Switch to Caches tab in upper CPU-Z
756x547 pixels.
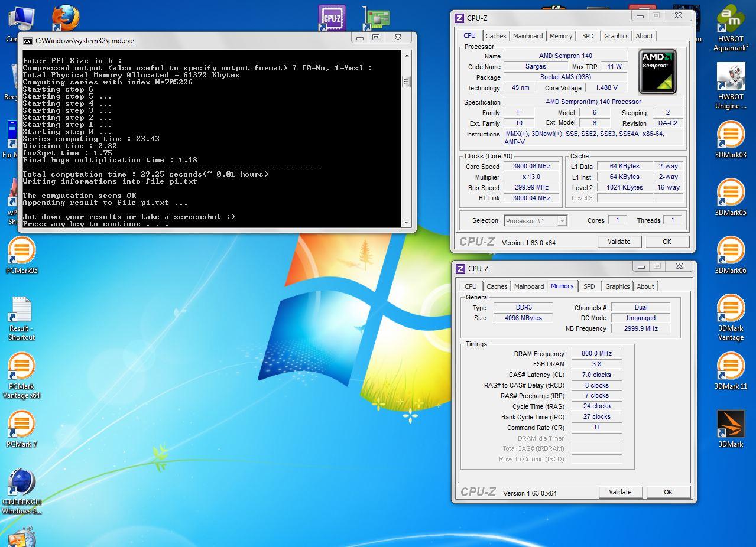coord(495,36)
